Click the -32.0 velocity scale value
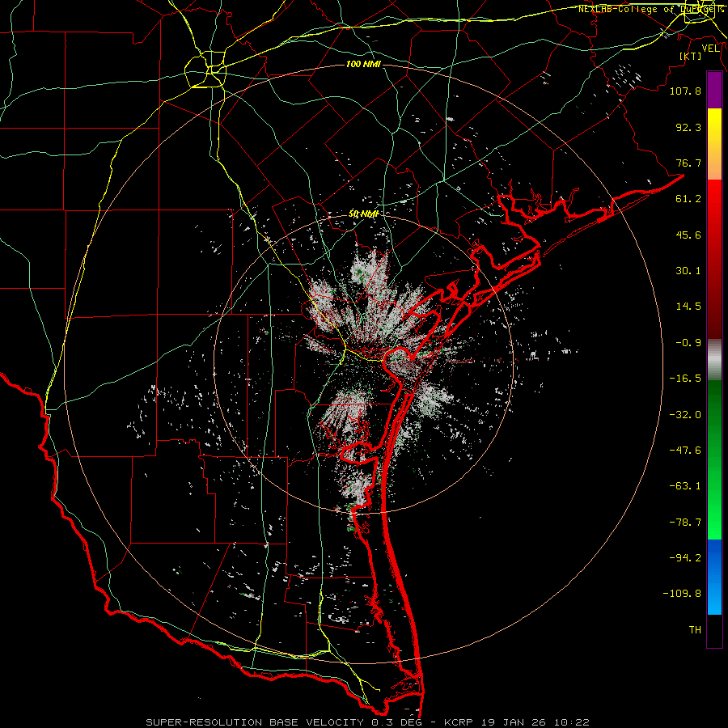Screen dimensions: 728x728 pos(685,415)
